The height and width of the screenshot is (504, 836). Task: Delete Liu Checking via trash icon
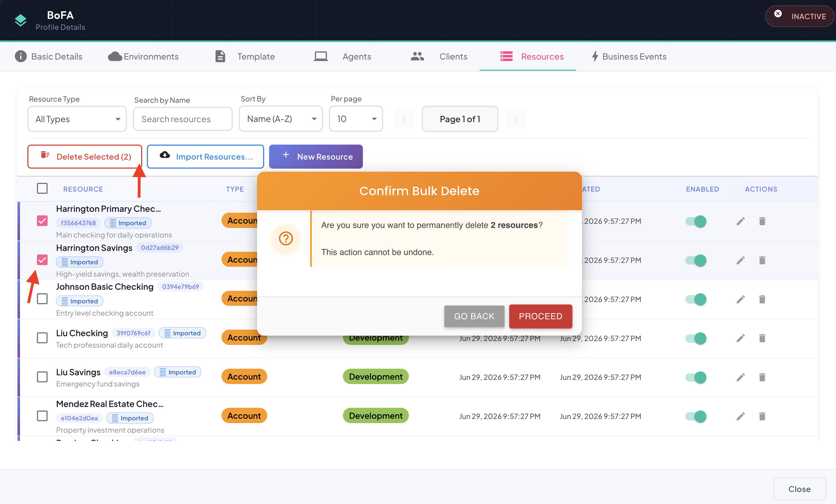pos(762,338)
